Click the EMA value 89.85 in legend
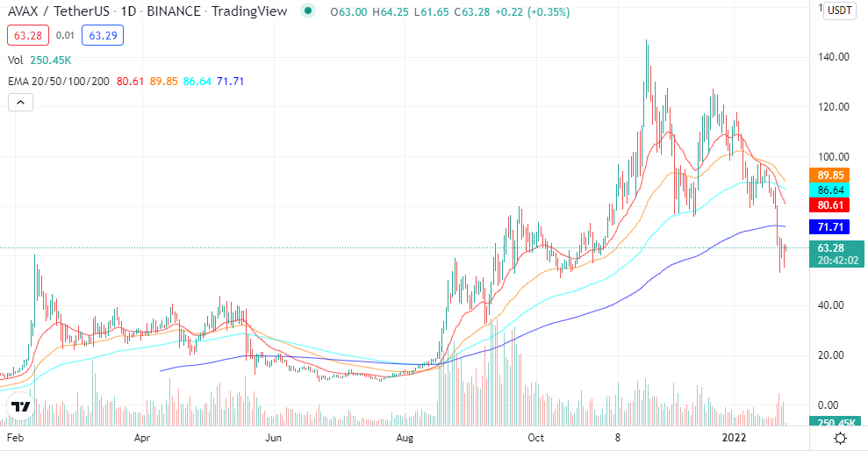Image resolution: width=868 pixels, height=451 pixels. [x=164, y=82]
